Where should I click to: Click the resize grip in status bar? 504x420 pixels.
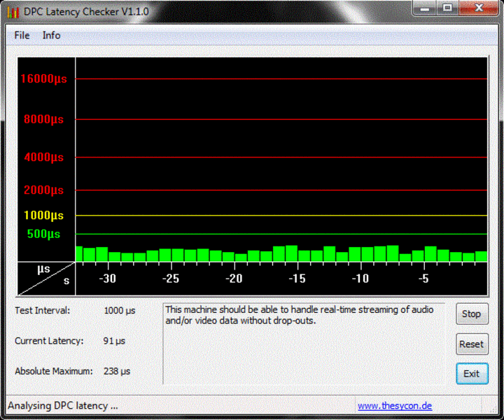click(493, 409)
